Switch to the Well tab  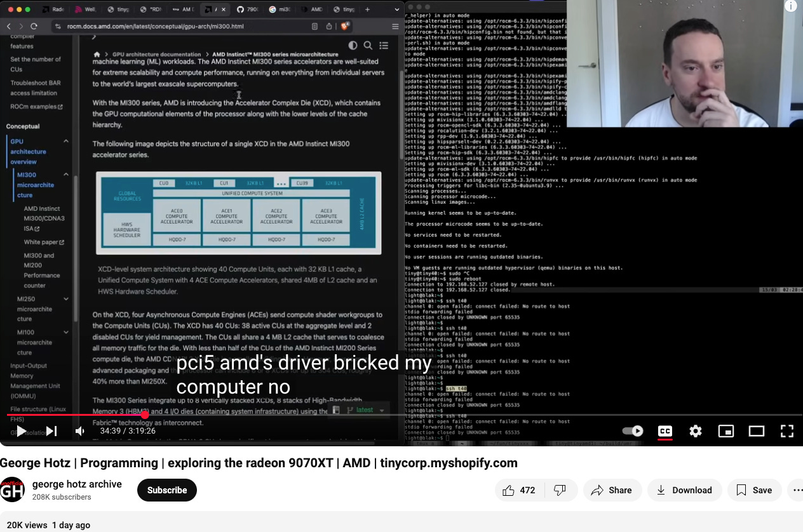pyautogui.click(x=85, y=10)
